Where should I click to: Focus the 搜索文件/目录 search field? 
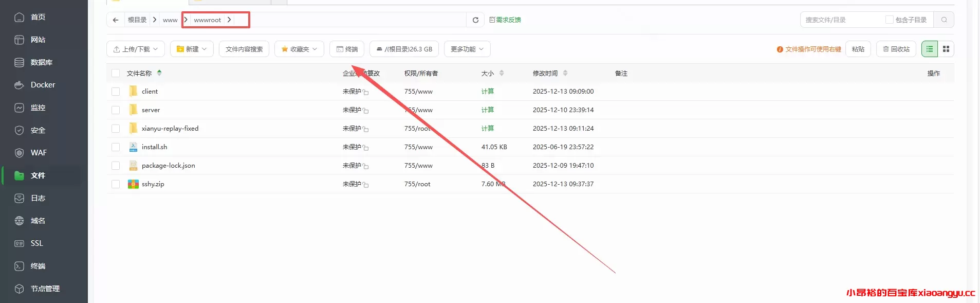point(843,20)
